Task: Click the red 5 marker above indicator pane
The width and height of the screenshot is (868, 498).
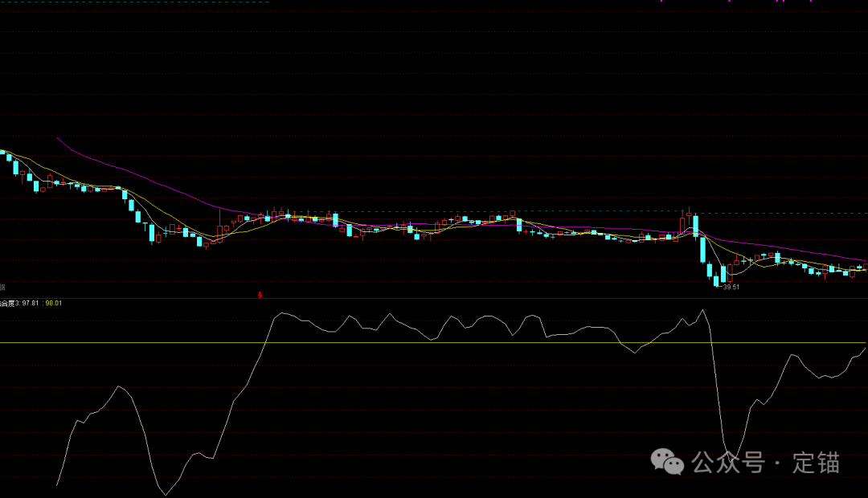Action: [260, 296]
